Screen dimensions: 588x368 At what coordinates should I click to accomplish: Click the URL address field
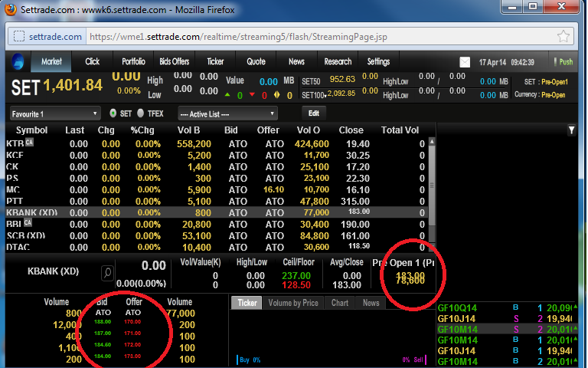pyautogui.click(x=321, y=37)
